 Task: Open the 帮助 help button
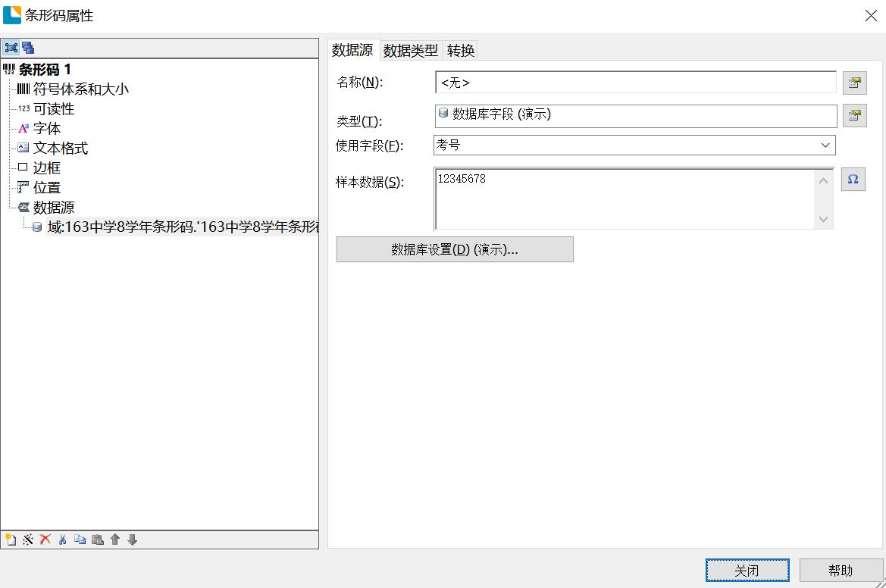(840, 569)
